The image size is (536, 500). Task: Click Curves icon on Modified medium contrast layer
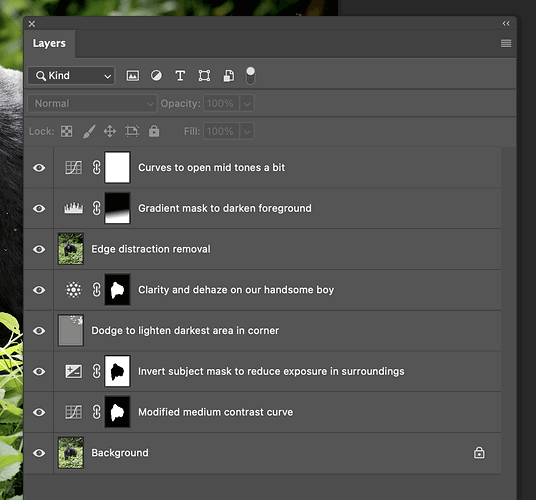pyautogui.click(x=73, y=412)
